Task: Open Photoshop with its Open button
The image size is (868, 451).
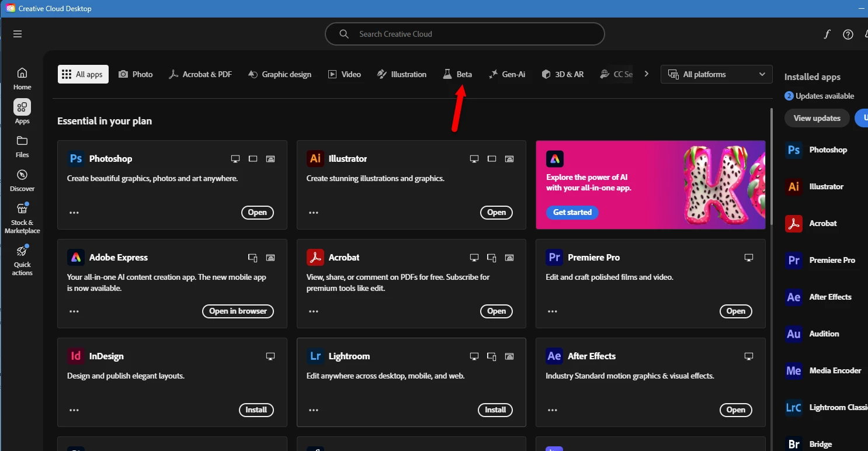Action: tap(258, 213)
